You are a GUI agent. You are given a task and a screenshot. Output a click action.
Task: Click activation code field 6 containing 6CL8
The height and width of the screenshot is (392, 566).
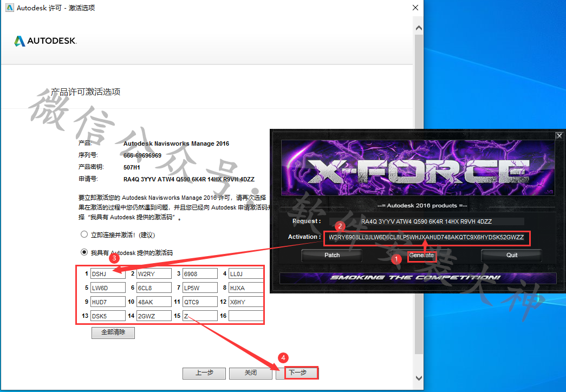pos(154,288)
